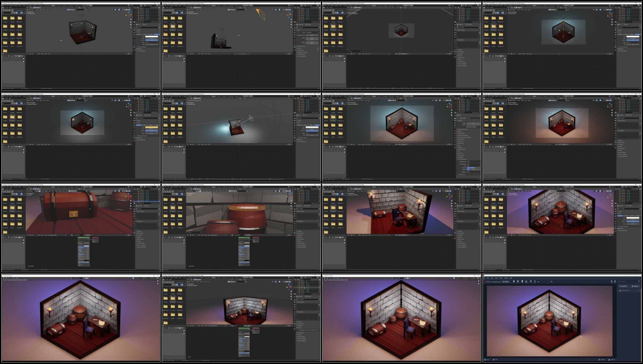
Task: Click the Undo arrow icon in photo editor
Action: pos(612,281)
